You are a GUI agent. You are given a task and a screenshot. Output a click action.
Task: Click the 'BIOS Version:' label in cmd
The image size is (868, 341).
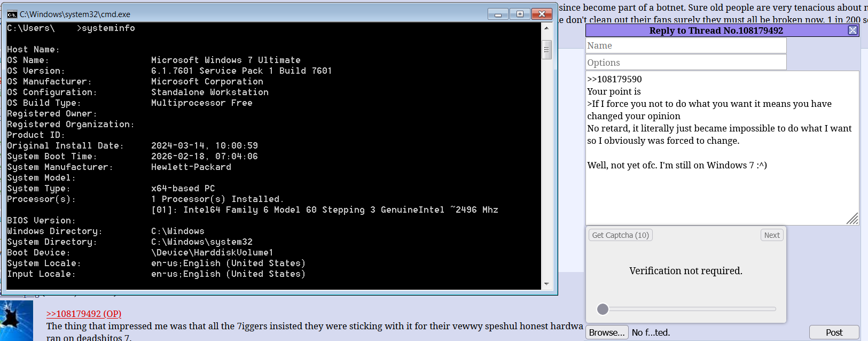click(41, 220)
